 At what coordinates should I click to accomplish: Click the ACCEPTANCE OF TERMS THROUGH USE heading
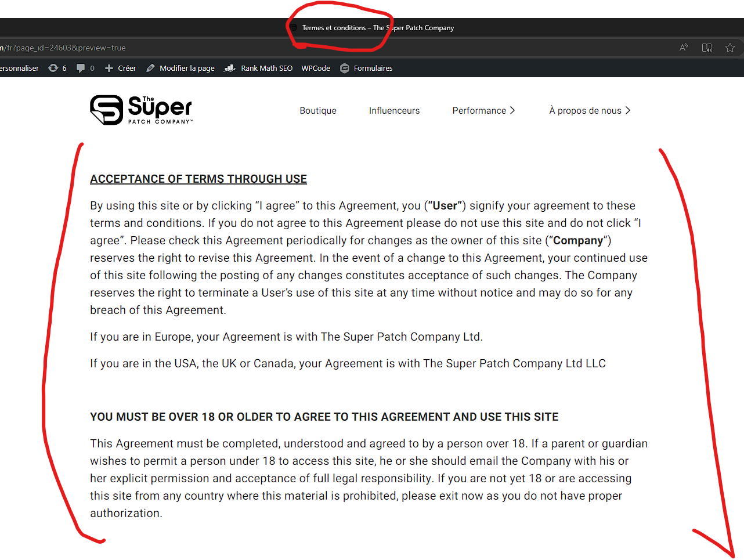pyautogui.click(x=198, y=179)
